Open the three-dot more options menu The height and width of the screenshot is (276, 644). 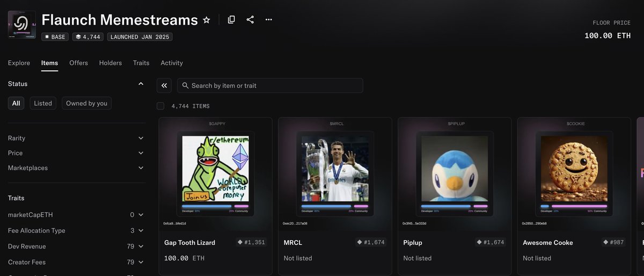[269, 19]
